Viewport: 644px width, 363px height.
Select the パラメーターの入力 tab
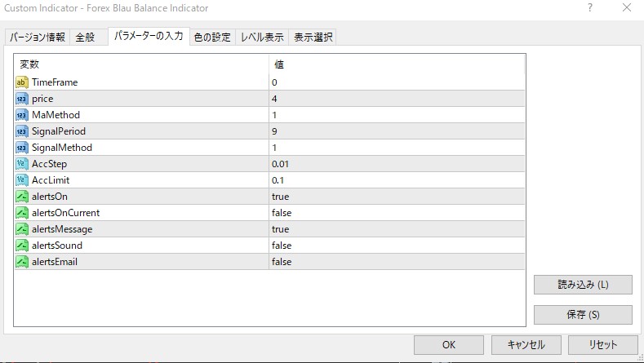pyautogui.click(x=149, y=36)
